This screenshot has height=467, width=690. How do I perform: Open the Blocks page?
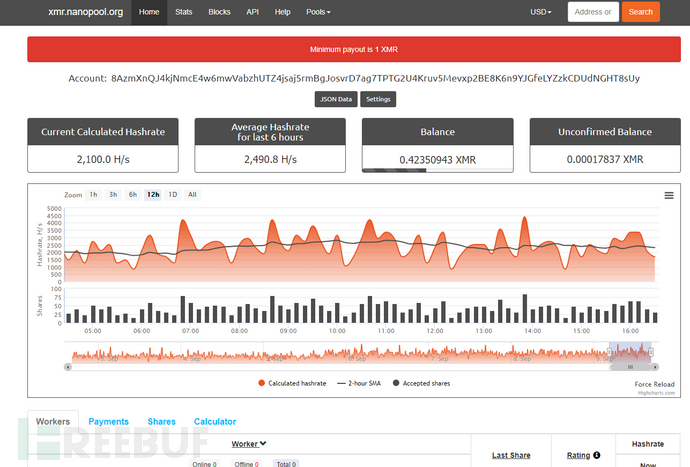pos(219,12)
